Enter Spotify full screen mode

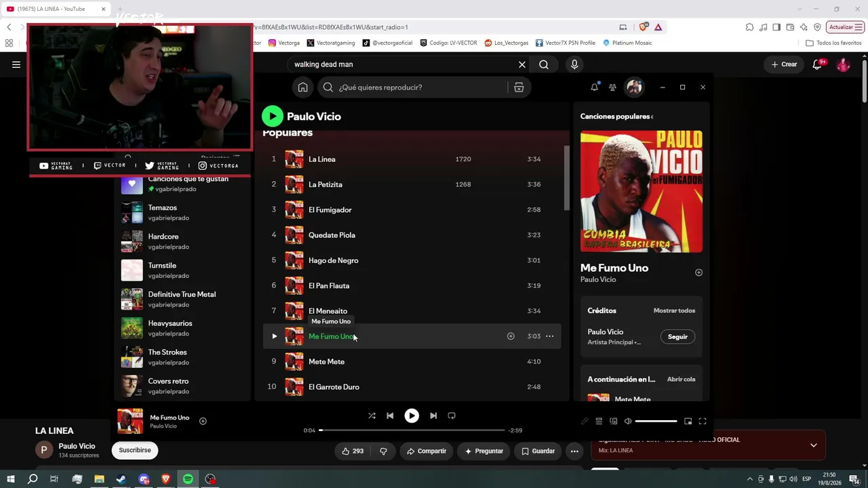click(x=703, y=421)
